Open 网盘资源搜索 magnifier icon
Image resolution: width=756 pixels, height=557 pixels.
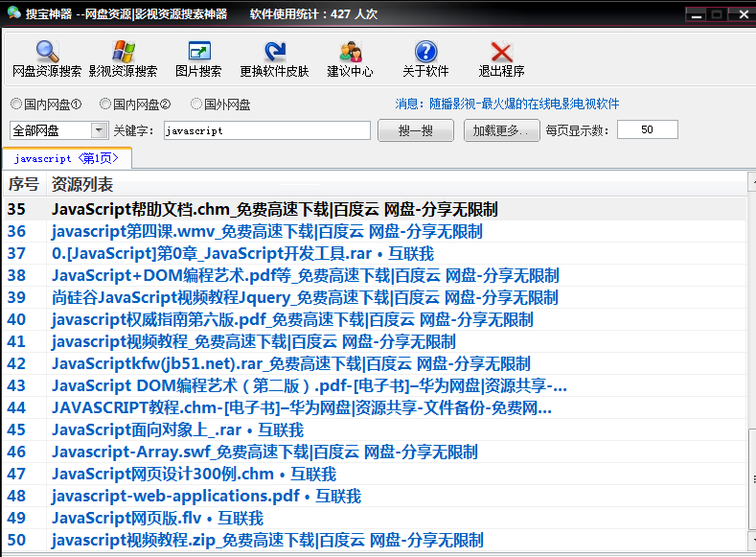(47, 51)
